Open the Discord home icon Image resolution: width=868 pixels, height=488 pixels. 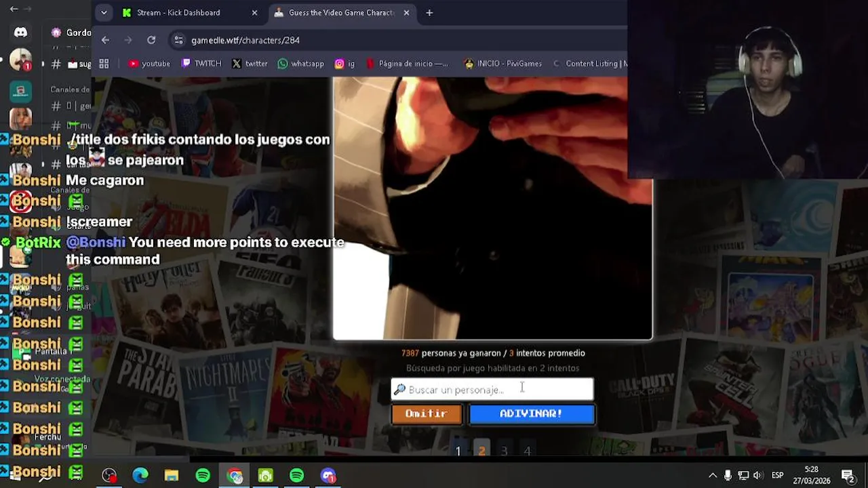[x=20, y=32]
